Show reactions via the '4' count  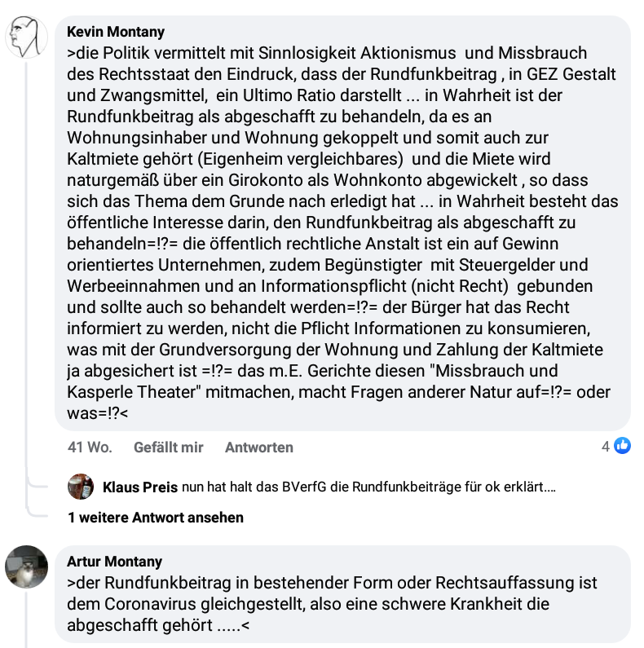pos(606,447)
